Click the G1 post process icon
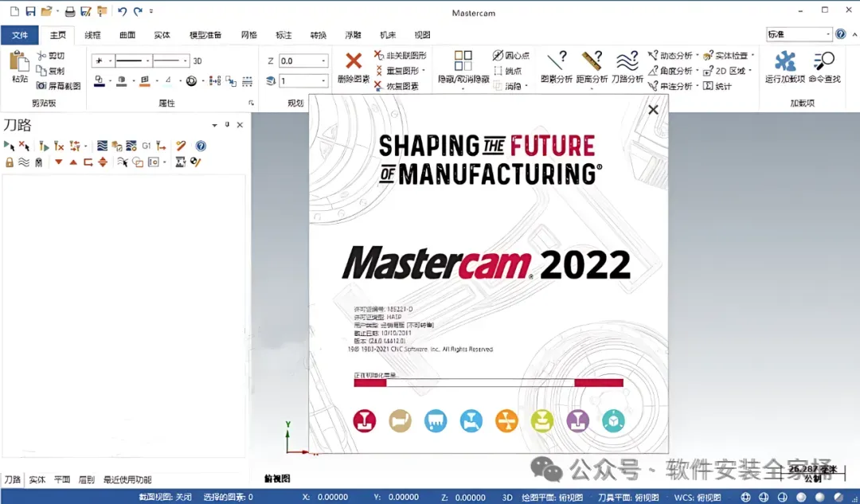The image size is (860, 504). coord(146,146)
